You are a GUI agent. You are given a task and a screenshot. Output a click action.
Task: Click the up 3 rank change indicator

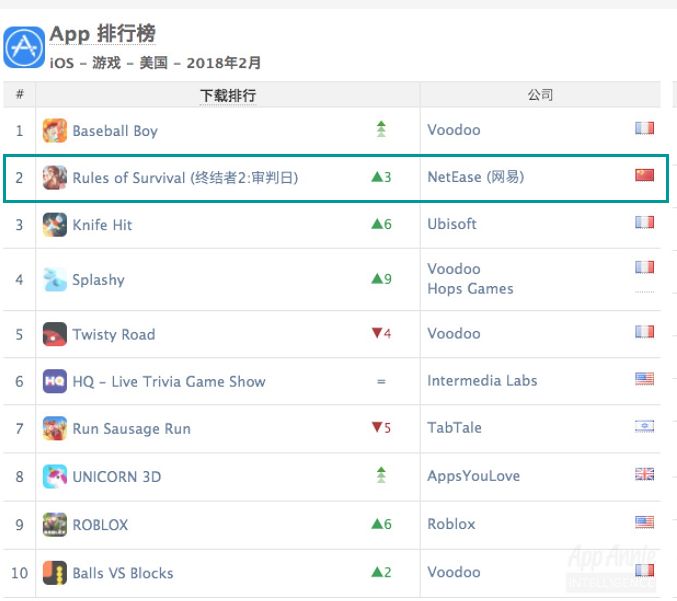(381, 177)
